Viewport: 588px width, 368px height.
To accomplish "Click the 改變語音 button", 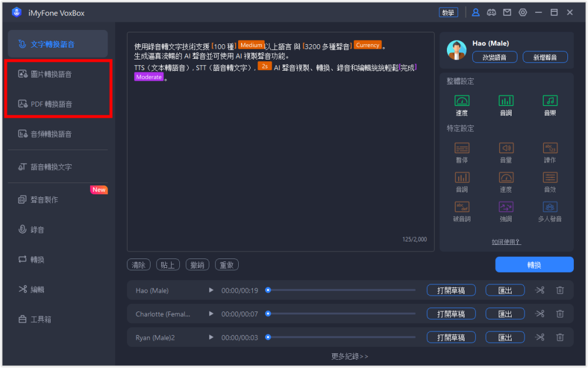I will [495, 57].
